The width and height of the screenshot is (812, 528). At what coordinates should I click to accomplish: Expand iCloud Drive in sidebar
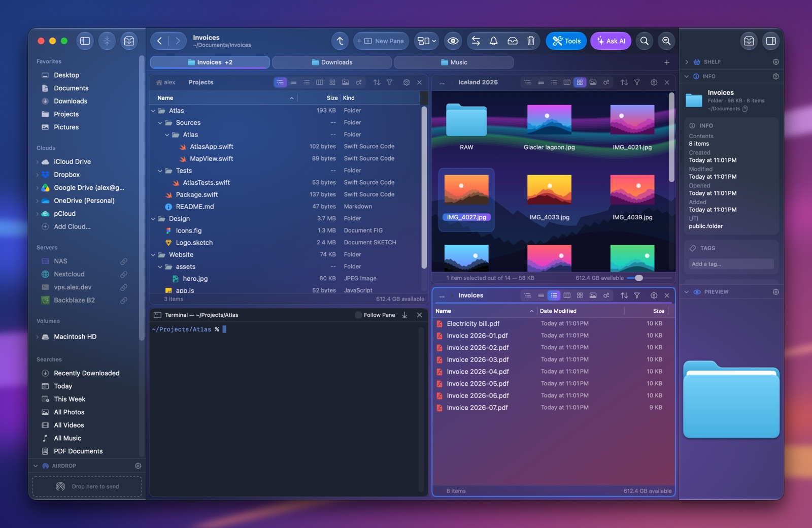(x=38, y=162)
